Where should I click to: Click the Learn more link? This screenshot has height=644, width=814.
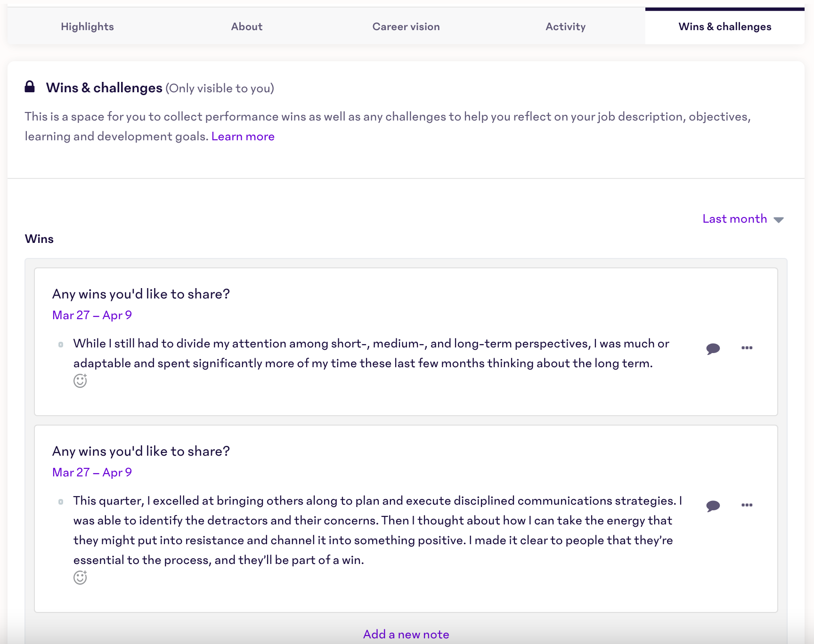click(x=243, y=137)
